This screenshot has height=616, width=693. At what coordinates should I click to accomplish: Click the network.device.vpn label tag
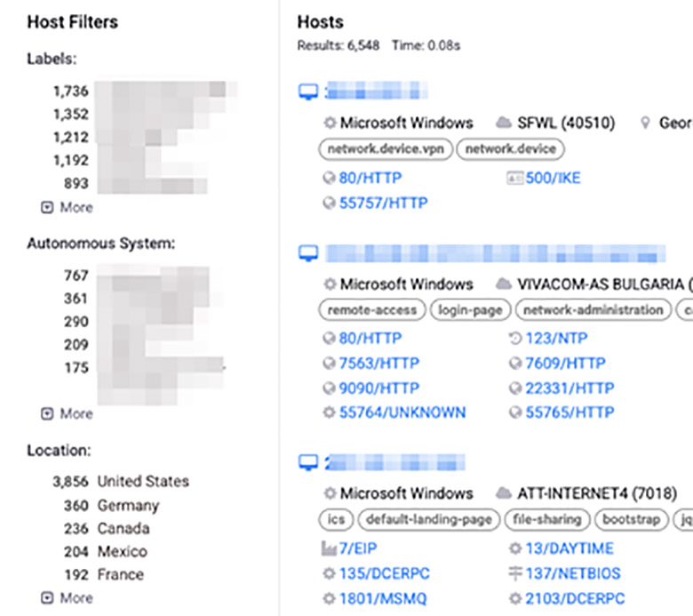[385, 149]
